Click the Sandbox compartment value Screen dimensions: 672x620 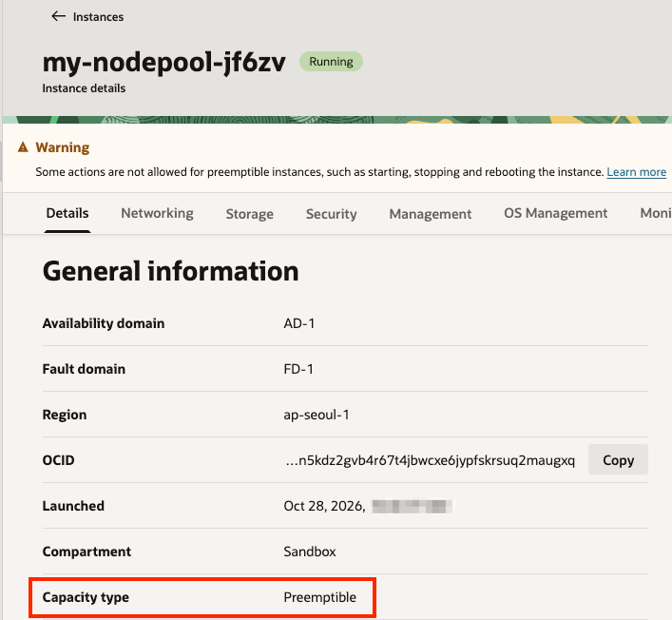tap(310, 552)
